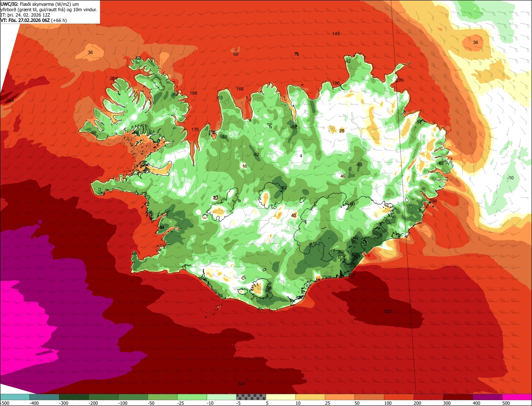Click the '16' value on the map
This screenshot has height=406, width=532.
tap(244, 166)
